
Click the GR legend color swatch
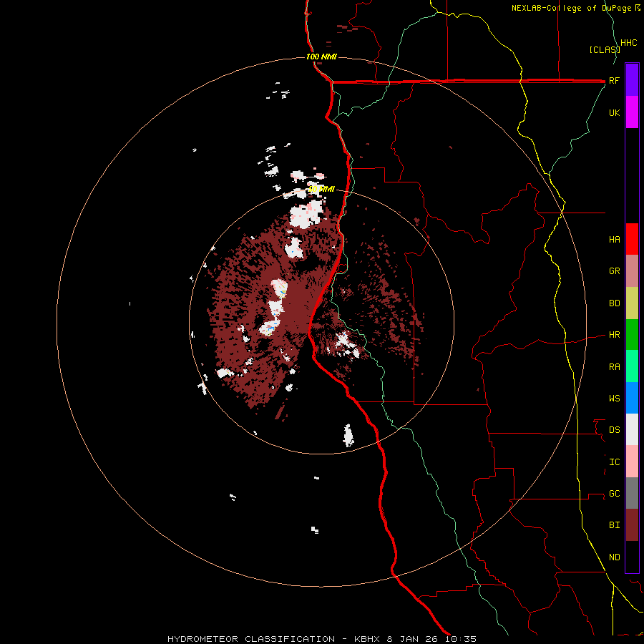tap(632, 270)
